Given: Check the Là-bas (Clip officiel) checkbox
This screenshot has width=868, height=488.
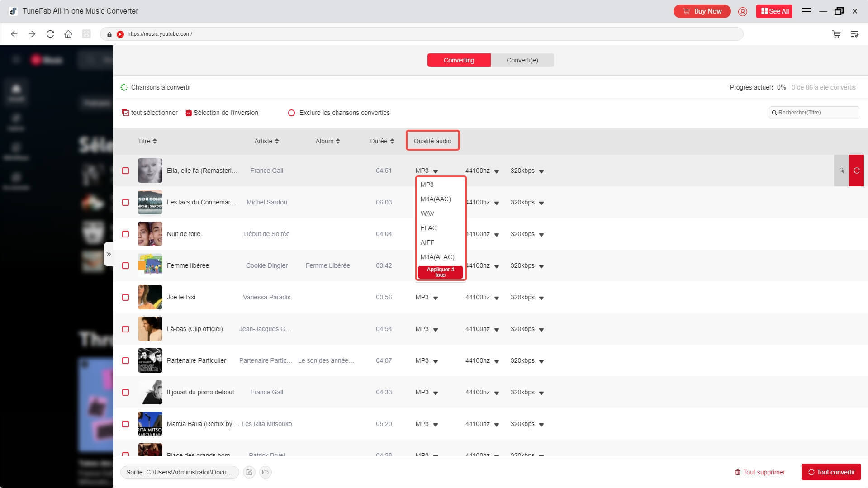Looking at the screenshot, I should (x=126, y=329).
